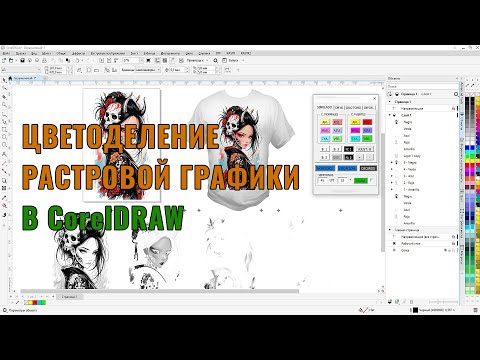Toggle the Show Rulers button on the toolbar
The height and width of the screenshot is (360, 480).
coord(157,60)
